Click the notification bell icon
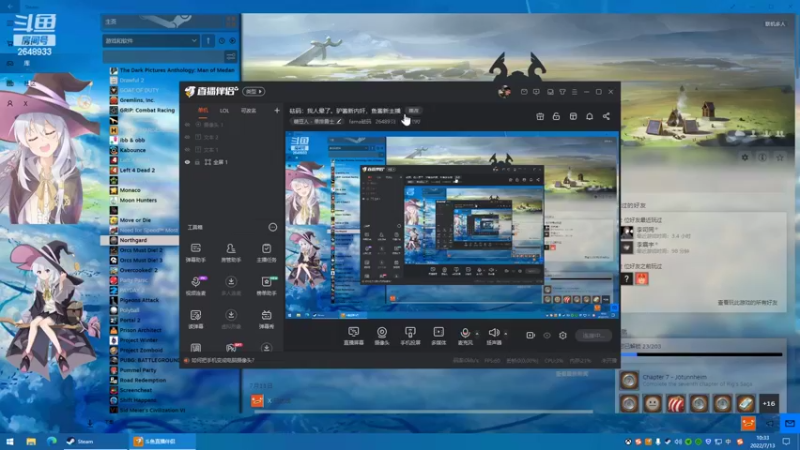Screen dimensions: 800x450 589,116
